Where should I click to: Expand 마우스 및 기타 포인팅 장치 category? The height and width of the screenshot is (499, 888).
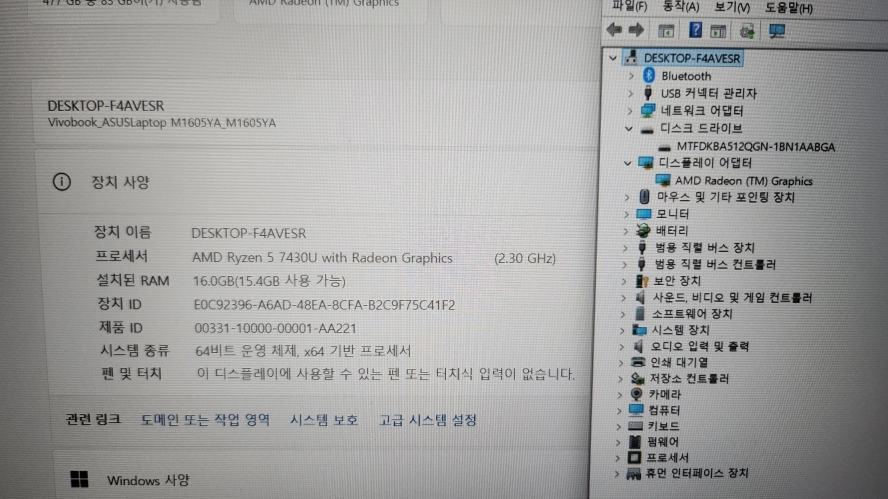pos(626,197)
